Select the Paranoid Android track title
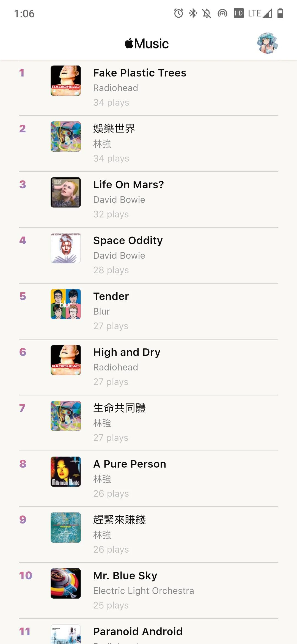 (x=138, y=631)
